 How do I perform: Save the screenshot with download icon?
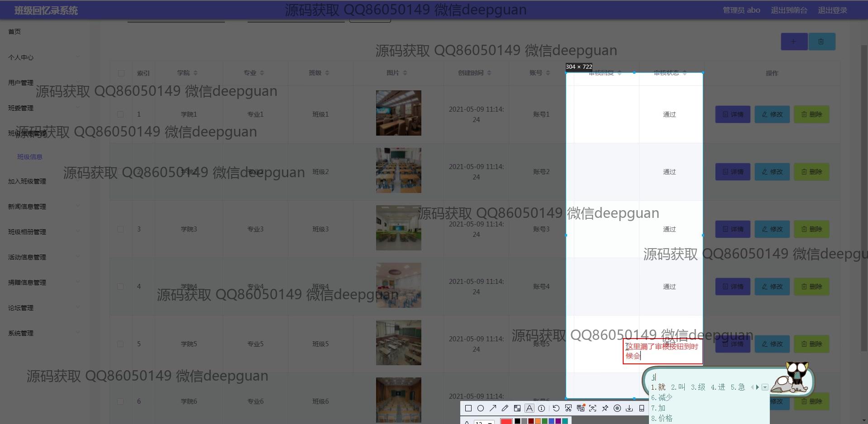[x=630, y=409]
